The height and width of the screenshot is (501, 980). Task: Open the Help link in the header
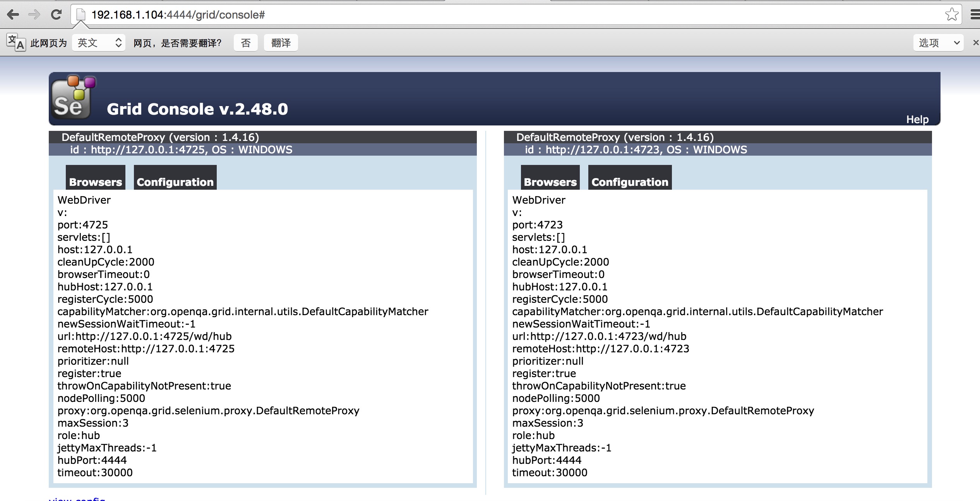[917, 119]
